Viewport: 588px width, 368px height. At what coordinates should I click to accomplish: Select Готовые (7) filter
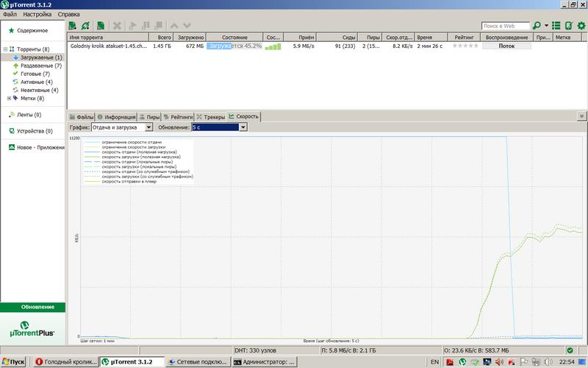[x=35, y=74]
